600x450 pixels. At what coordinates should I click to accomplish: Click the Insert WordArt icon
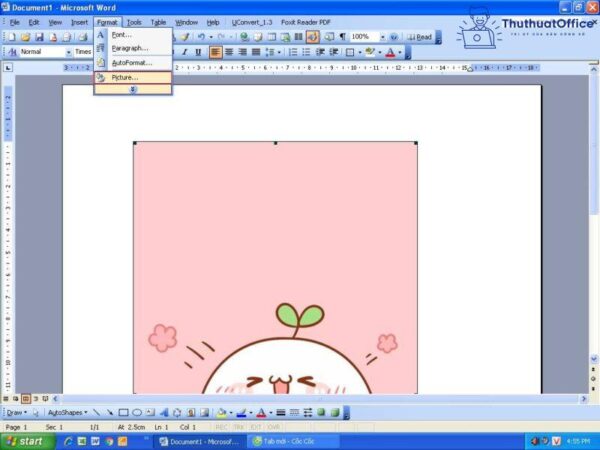click(164, 412)
